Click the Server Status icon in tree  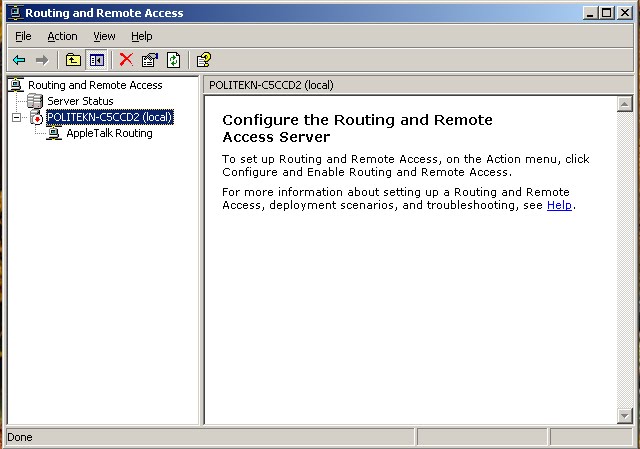[35, 101]
